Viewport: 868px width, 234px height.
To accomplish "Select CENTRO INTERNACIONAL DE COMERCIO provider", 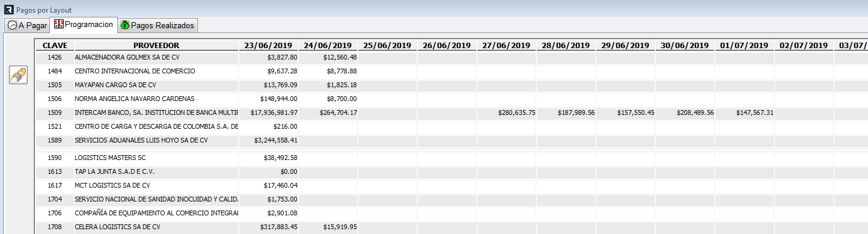I will [156, 72].
